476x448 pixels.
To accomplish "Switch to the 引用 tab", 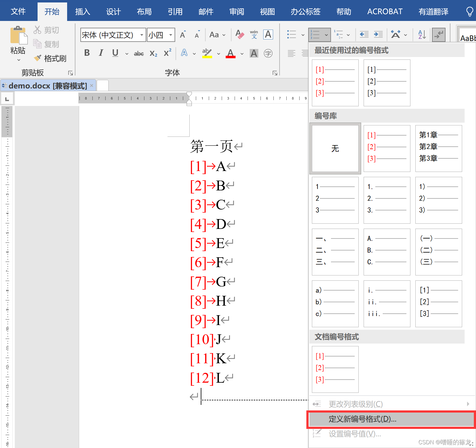I will click(175, 12).
